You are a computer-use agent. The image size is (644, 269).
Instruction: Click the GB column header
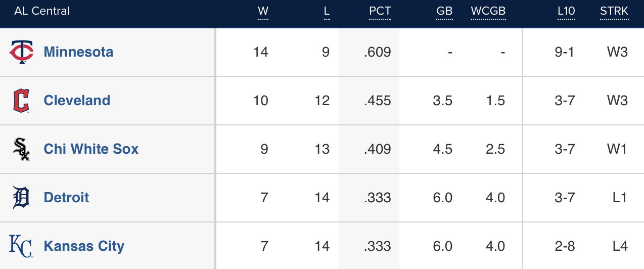pyautogui.click(x=444, y=11)
